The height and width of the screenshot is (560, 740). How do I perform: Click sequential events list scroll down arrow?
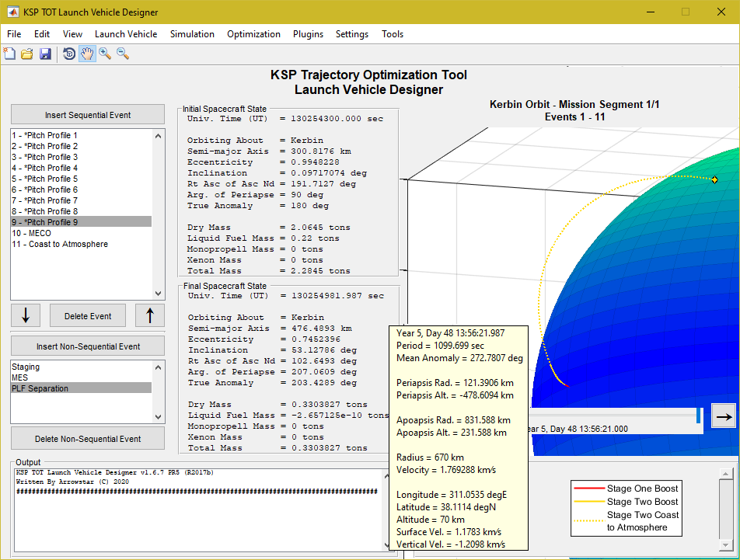(158, 293)
